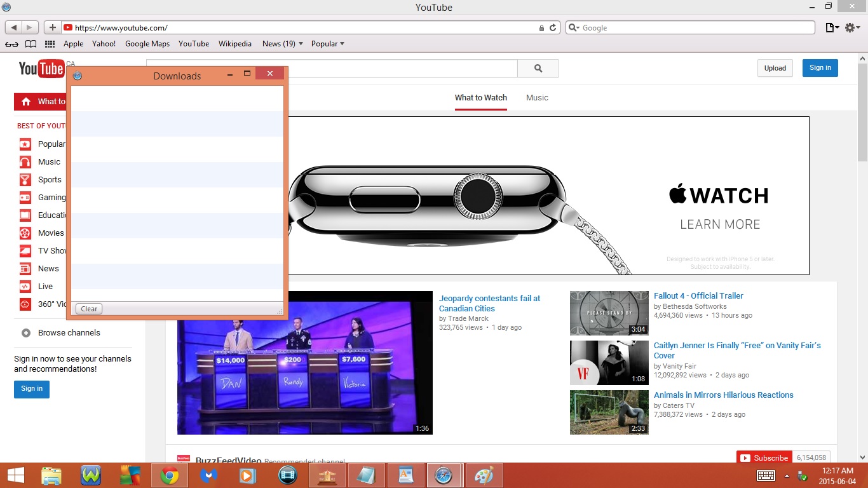The image size is (868, 488).
Task: Show bookmarks via the open book icon
Action: coord(31,44)
